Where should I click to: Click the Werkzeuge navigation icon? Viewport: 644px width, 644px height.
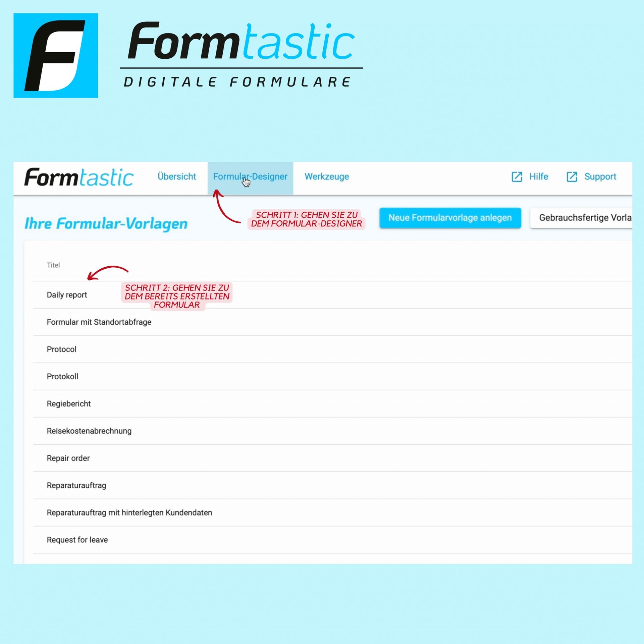tap(327, 176)
